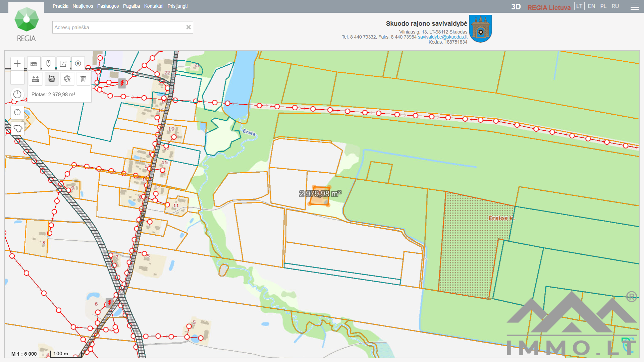The height and width of the screenshot is (362, 644).
Task: Zoom in the map with plus button
Action: tap(17, 64)
